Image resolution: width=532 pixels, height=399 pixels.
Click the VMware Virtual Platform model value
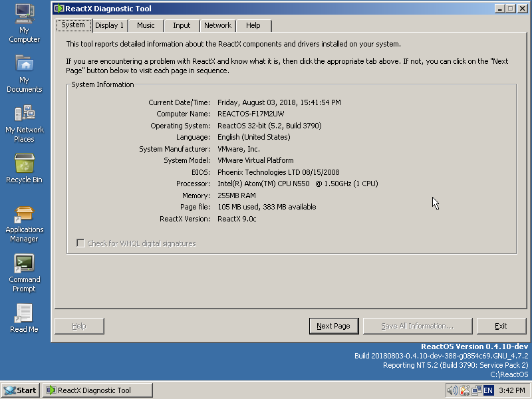tap(255, 160)
